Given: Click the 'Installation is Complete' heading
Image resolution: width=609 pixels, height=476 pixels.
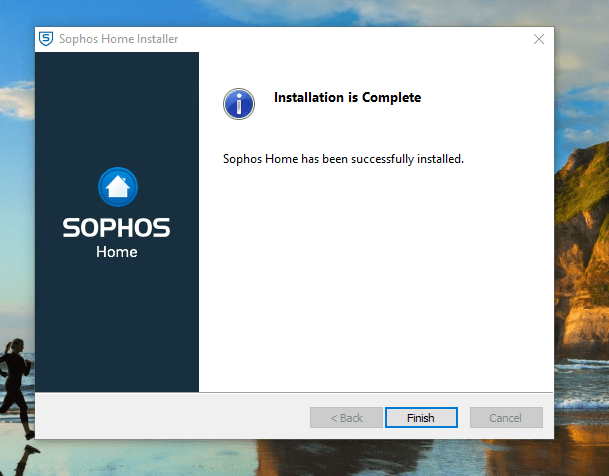Looking at the screenshot, I should 347,97.
